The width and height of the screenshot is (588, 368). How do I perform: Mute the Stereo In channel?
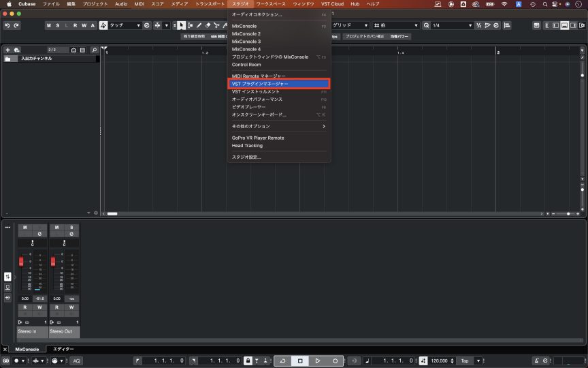point(24,227)
